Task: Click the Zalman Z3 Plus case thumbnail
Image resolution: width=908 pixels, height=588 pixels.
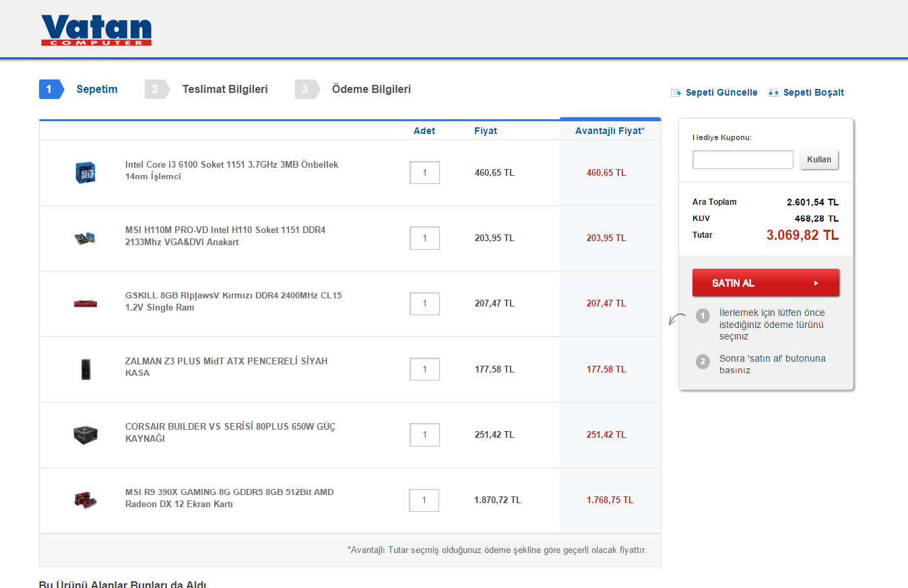Action: (86, 369)
